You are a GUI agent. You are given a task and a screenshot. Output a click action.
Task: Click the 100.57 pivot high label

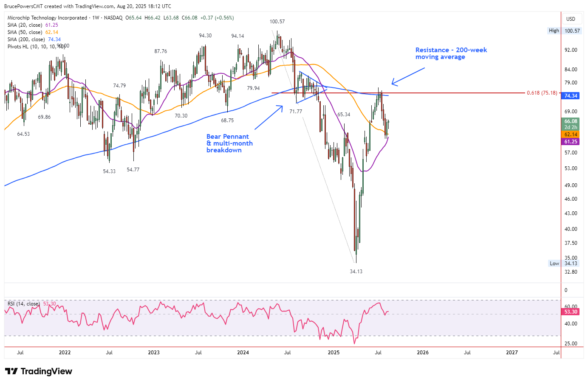pos(277,22)
